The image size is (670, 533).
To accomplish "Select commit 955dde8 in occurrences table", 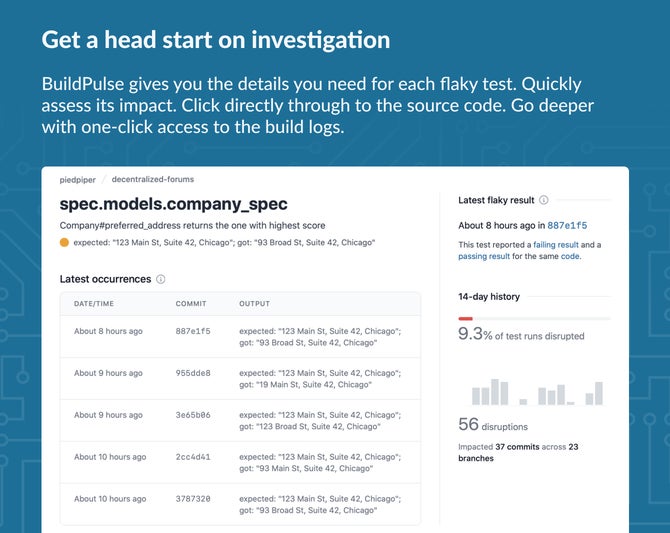I will point(193,373).
